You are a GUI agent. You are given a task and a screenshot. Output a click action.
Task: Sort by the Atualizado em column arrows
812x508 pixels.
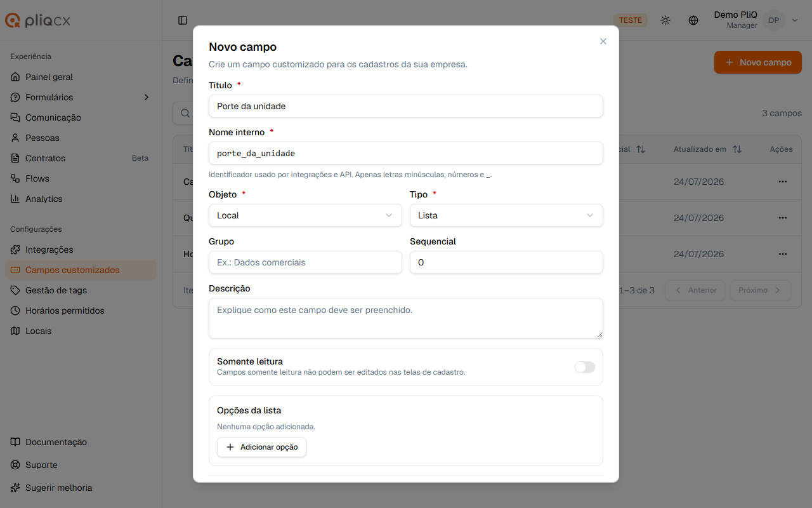[x=737, y=149]
